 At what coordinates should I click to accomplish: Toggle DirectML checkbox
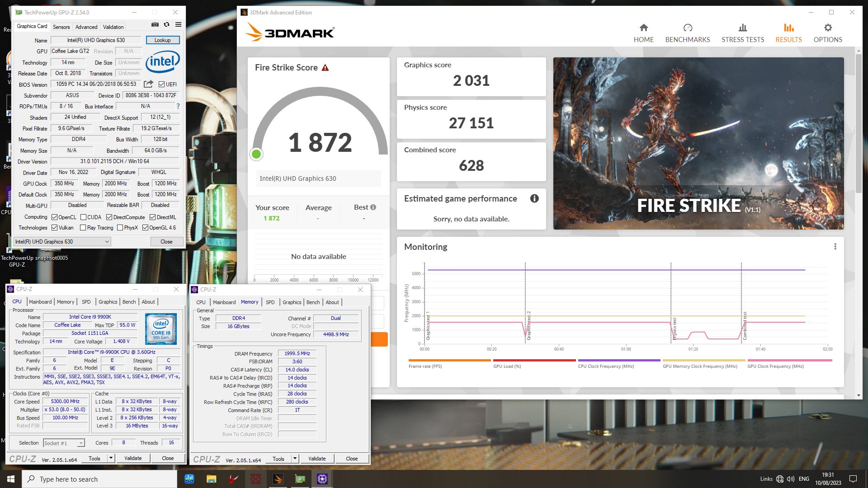(152, 217)
